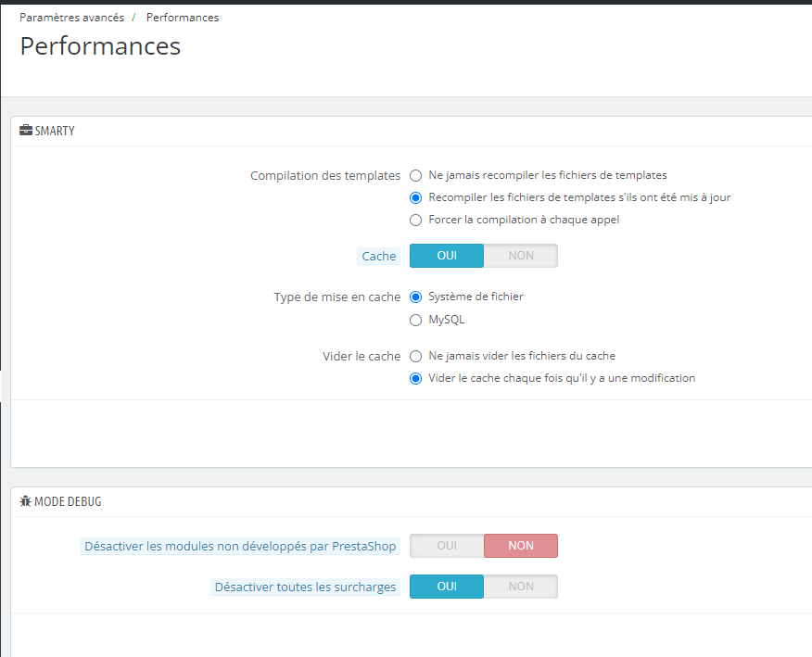Set 'Désactiver toutes les surcharges' to OUI
The height and width of the screenshot is (657, 812).
pos(447,587)
